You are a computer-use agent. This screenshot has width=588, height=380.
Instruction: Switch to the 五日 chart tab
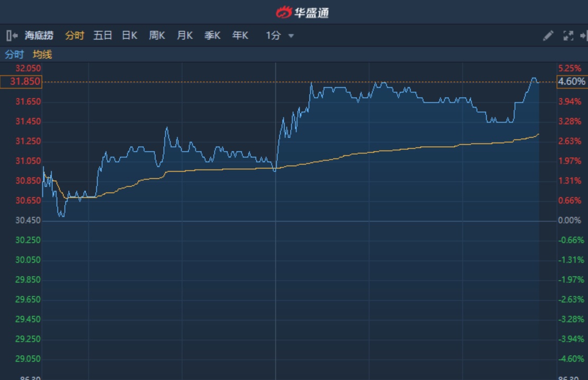pyautogui.click(x=102, y=35)
